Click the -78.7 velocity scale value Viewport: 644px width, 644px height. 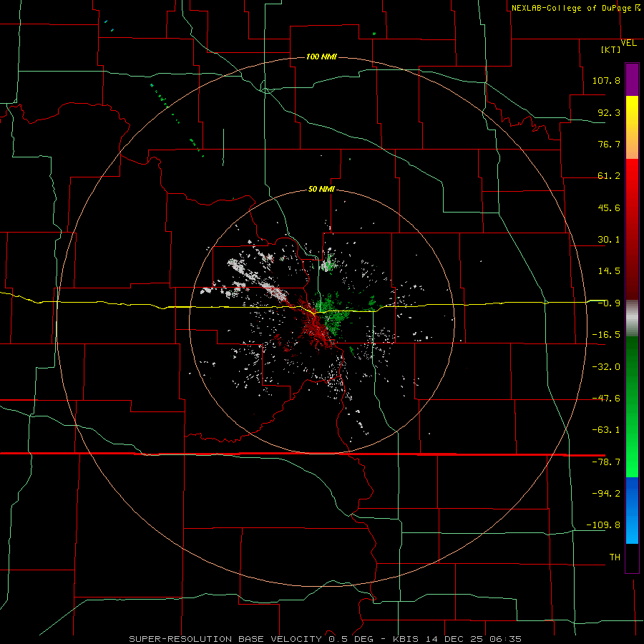[606, 462]
